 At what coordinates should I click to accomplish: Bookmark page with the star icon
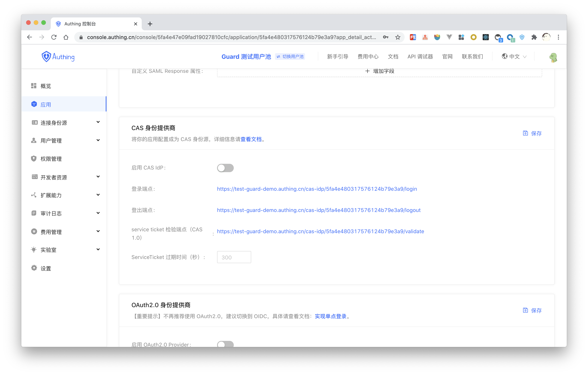[398, 37]
